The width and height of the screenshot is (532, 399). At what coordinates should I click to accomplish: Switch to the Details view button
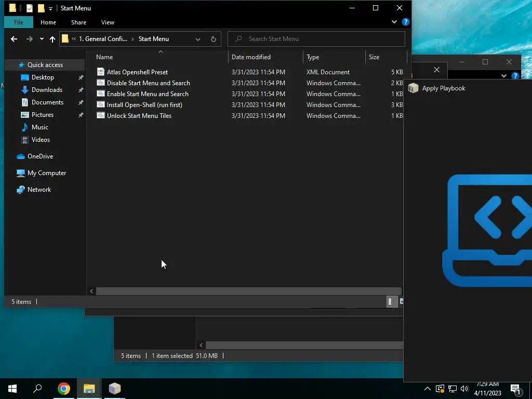(x=391, y=302)
